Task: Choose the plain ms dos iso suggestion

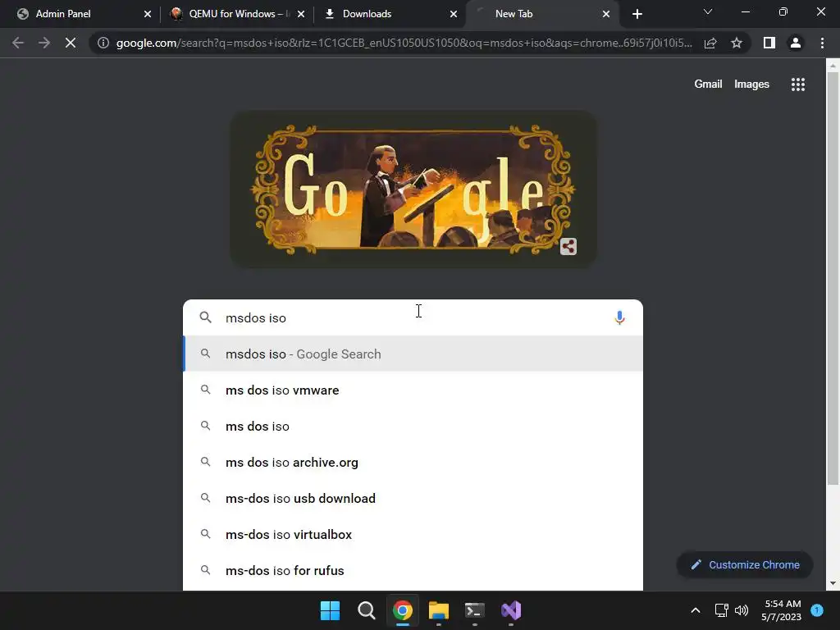Action: click(413, 426)
